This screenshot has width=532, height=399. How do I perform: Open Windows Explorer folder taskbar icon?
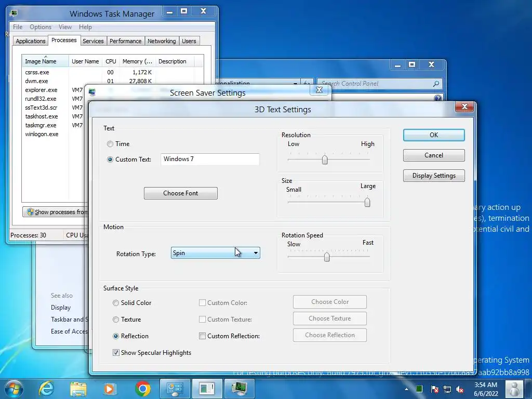[78, 389]
